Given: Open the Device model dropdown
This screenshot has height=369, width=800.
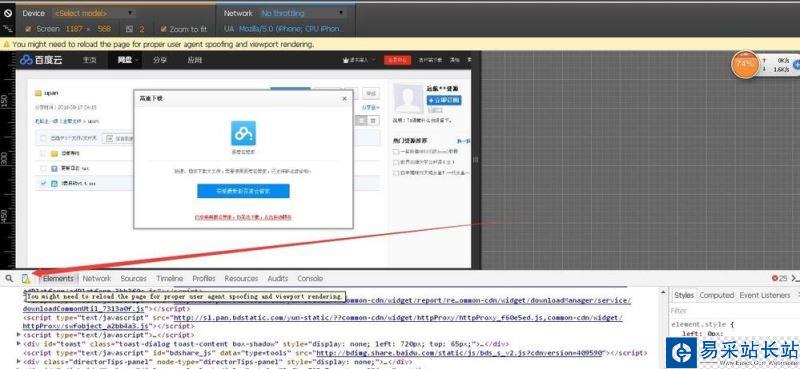Looking at the screenshot, I should [93, 13].
